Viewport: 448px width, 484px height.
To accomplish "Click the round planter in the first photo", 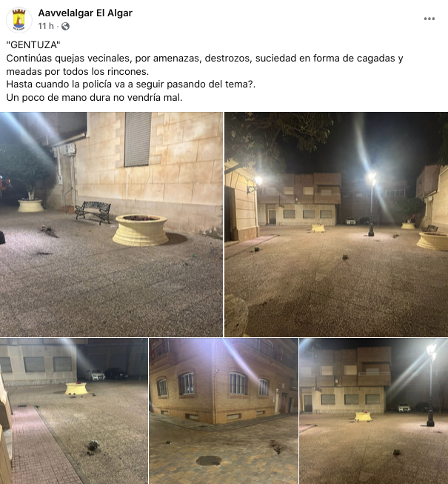I will (140, 231).
